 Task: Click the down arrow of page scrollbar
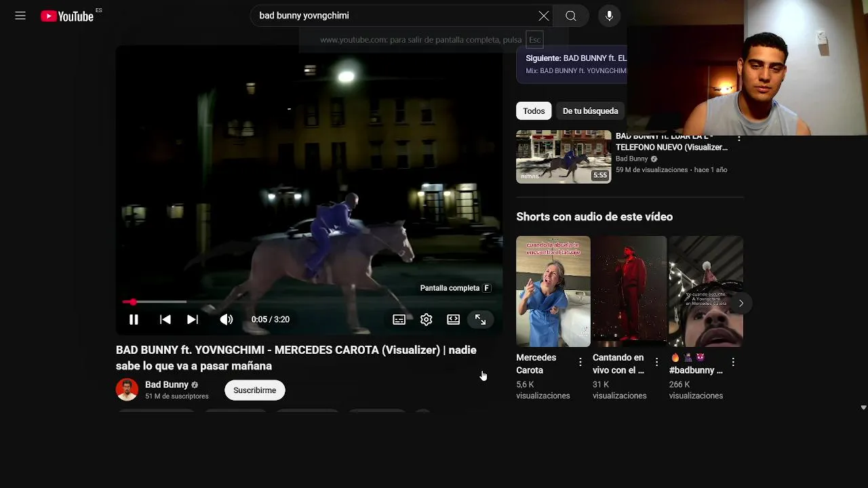tap(863, 407)
